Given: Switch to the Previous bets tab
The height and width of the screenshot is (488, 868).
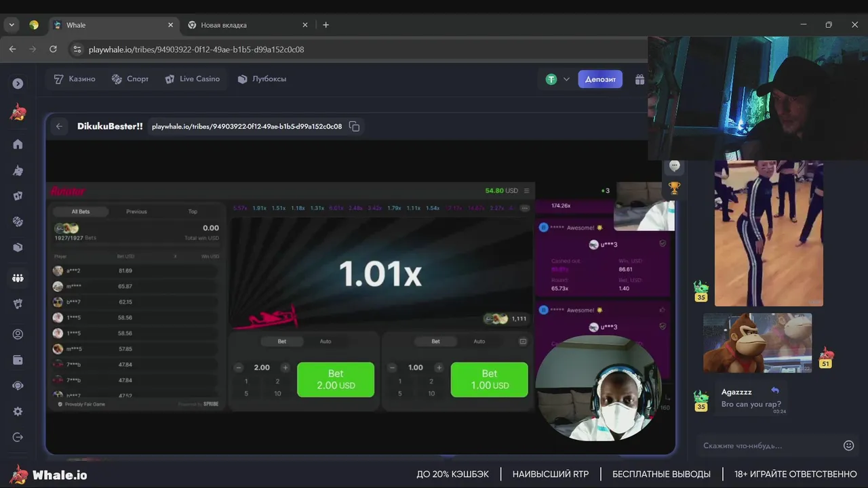Looking at the screenshot, I should [x=136, y=211].
